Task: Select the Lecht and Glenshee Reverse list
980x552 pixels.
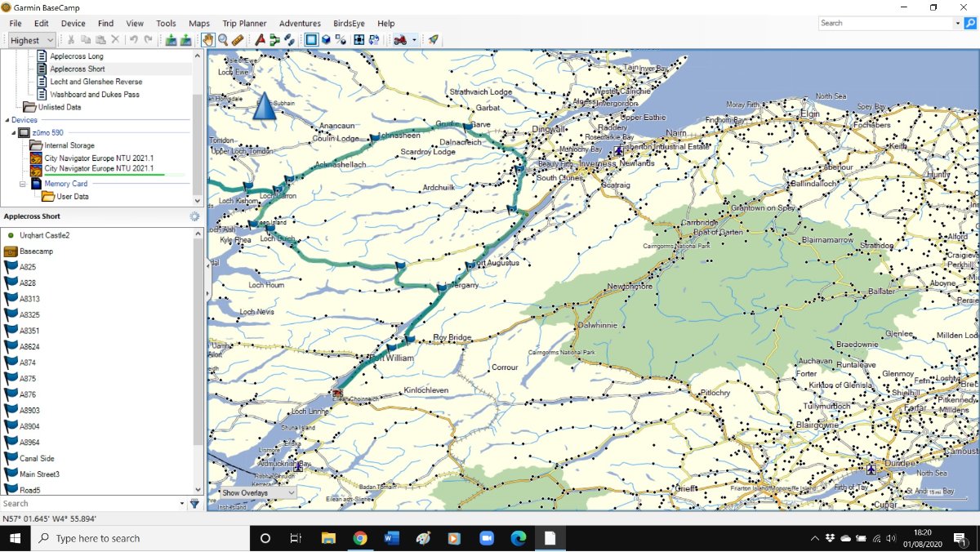Action: 96,82
